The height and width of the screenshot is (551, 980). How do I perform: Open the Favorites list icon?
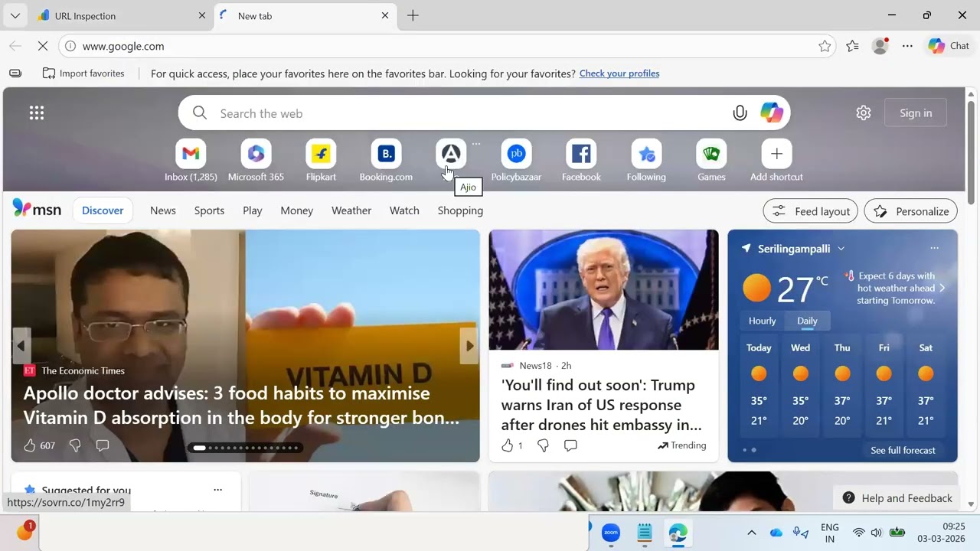[852, 46]
